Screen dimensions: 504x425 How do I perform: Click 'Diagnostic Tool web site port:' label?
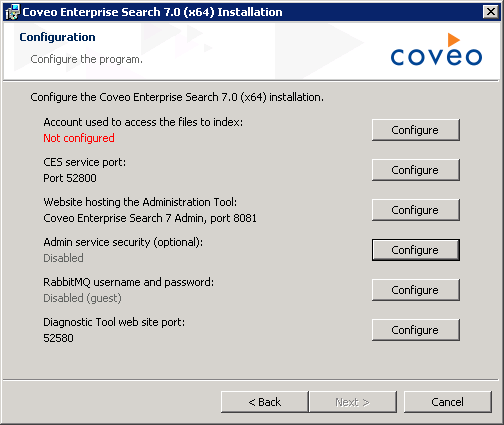point(114,322)
